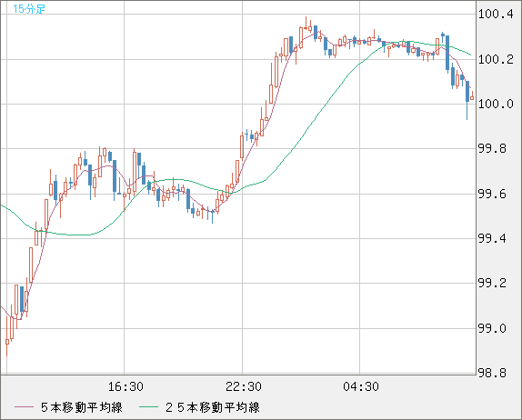The image size is (522, 420).
Task: Click the 5本移動平均線 legend label
Action: coord(82,407)
